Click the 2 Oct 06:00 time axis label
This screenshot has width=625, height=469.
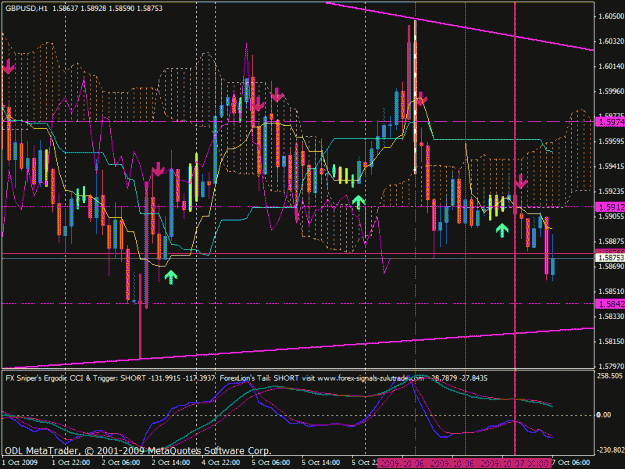[x=121, y=463]
